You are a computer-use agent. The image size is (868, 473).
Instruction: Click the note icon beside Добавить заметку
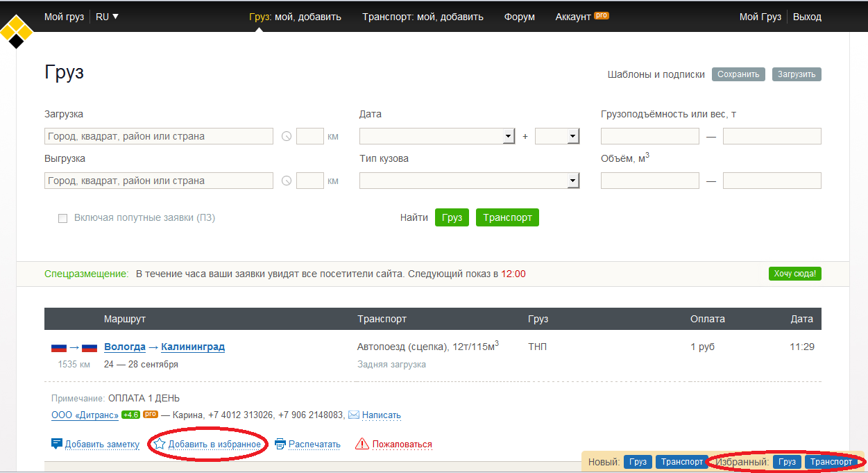(57, 444)
